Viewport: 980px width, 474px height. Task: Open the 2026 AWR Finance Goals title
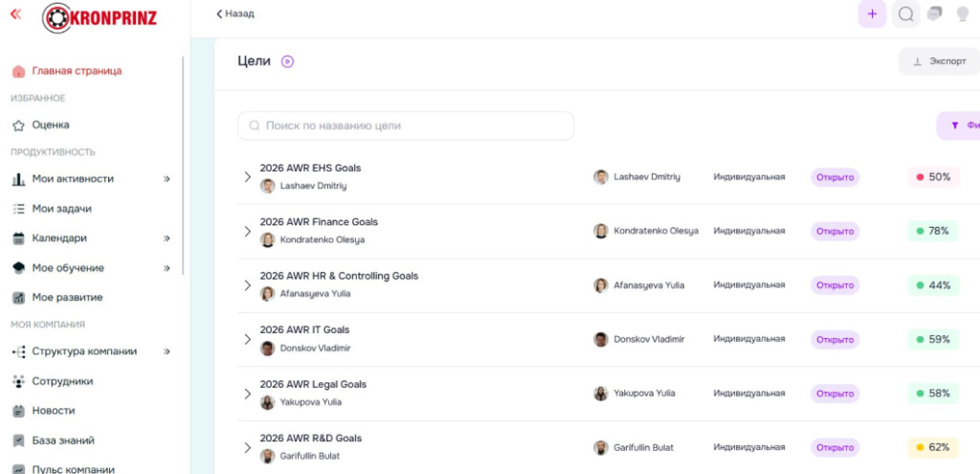click(319, 222)
